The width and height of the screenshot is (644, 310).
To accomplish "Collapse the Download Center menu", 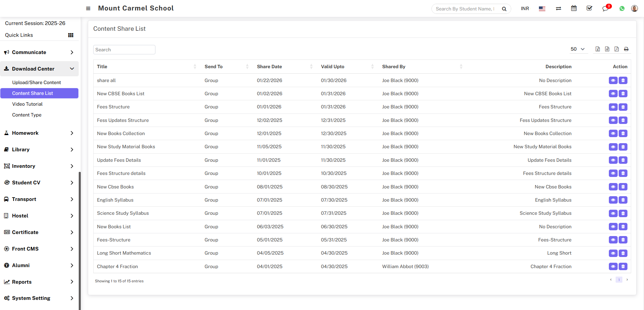I will [x=39, y=69].
